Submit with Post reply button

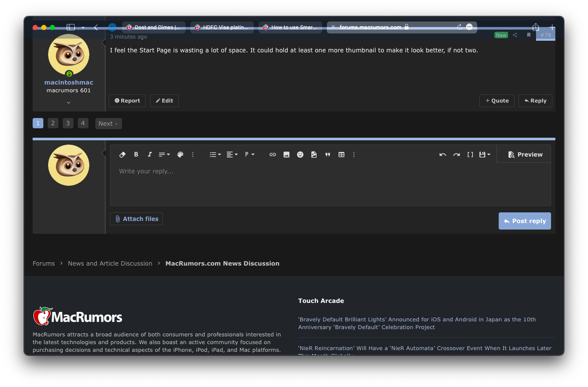pos(524,221)
